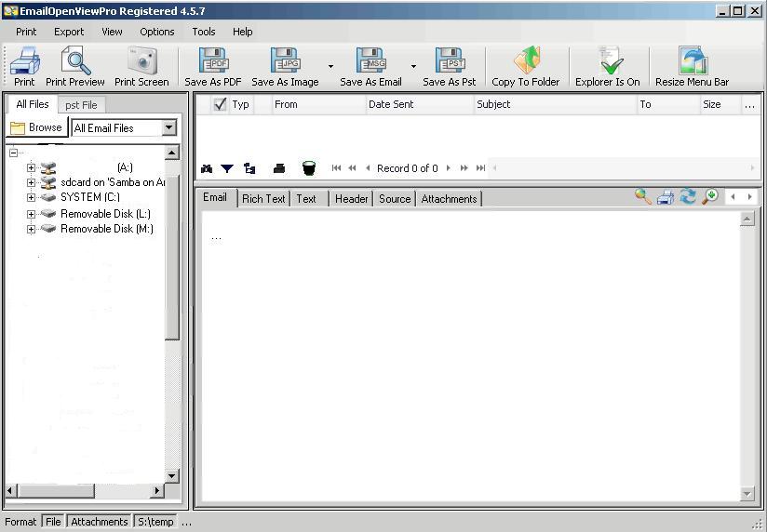Image resolution: width=767 pixels, height=532 pixels.
Task: Go to the next record
Action: tap(448, 168)
